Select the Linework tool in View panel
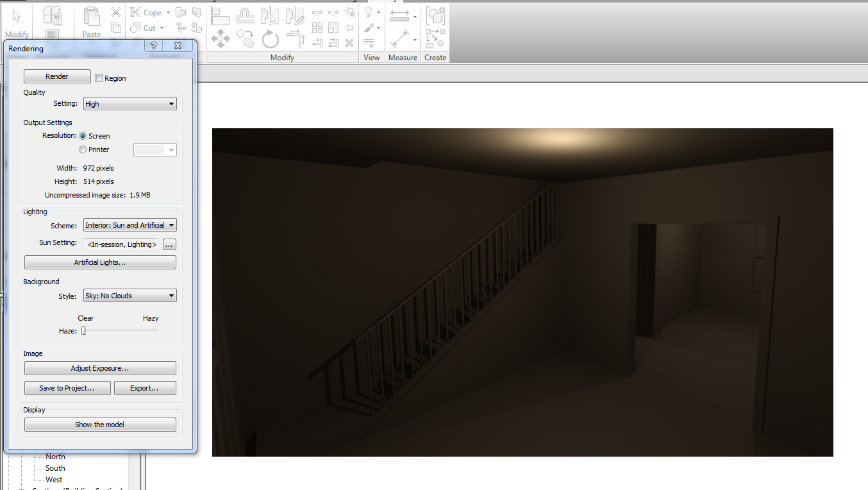This screenshot has height=490, width=868. click(x=369, y=43)
